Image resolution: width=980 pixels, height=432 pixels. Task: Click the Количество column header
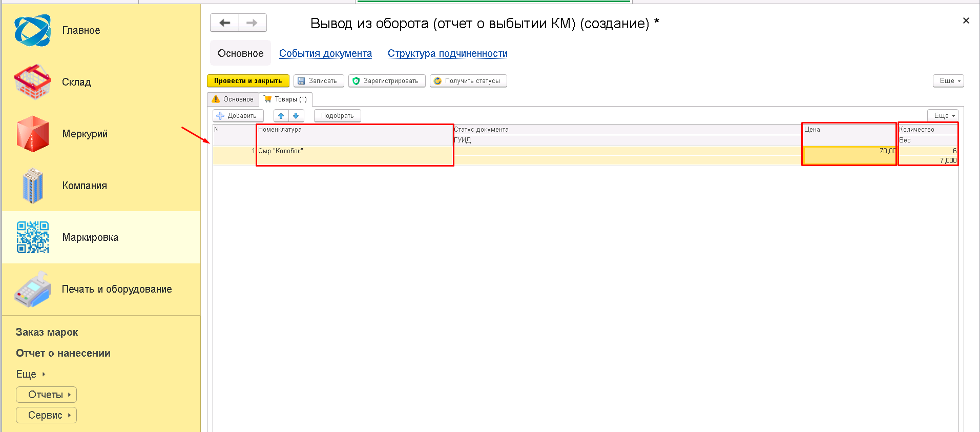(x=928, y=130)
